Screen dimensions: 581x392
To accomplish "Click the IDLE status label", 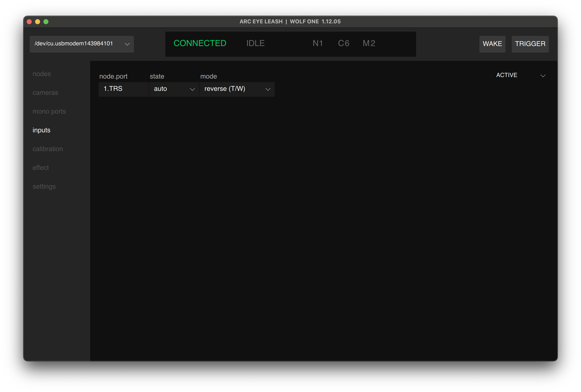I will (x=255, y=43).
